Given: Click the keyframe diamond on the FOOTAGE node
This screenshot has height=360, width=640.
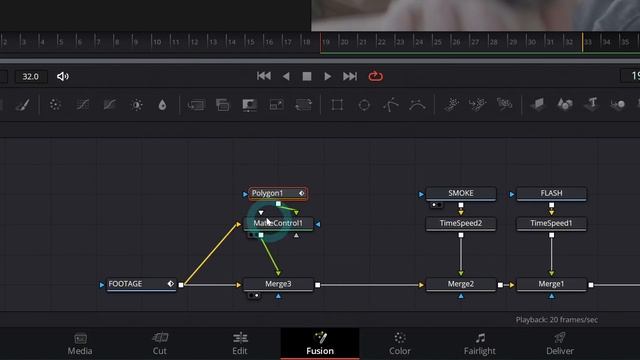Looking at the screenshot, I should pos(171,284).
